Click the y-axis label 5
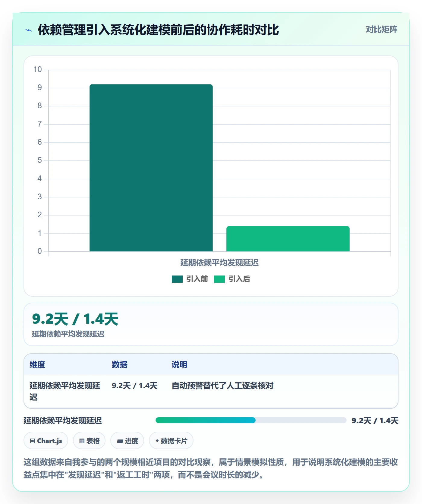This screenshot has height=504, width=422. coord(39,160)
